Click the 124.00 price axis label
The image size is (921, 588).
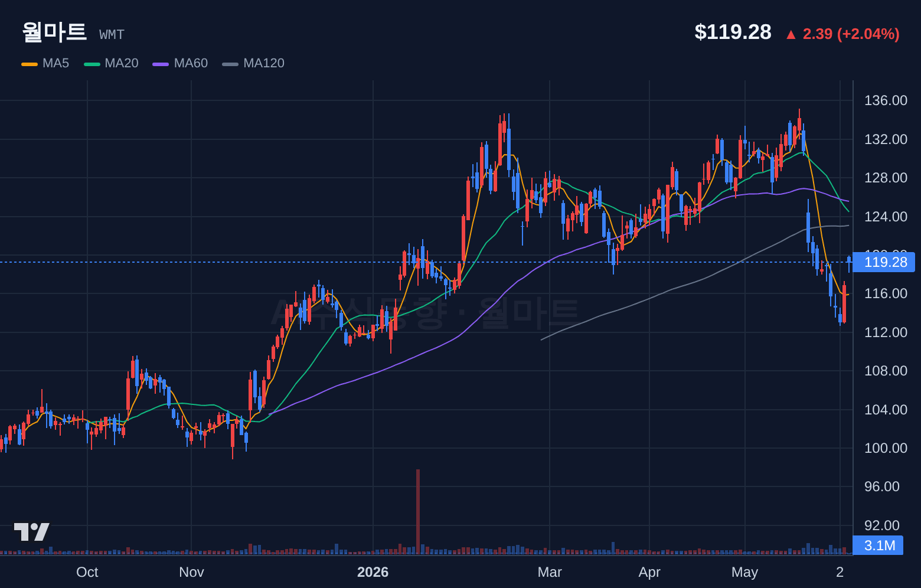click(x=886, y=217)
